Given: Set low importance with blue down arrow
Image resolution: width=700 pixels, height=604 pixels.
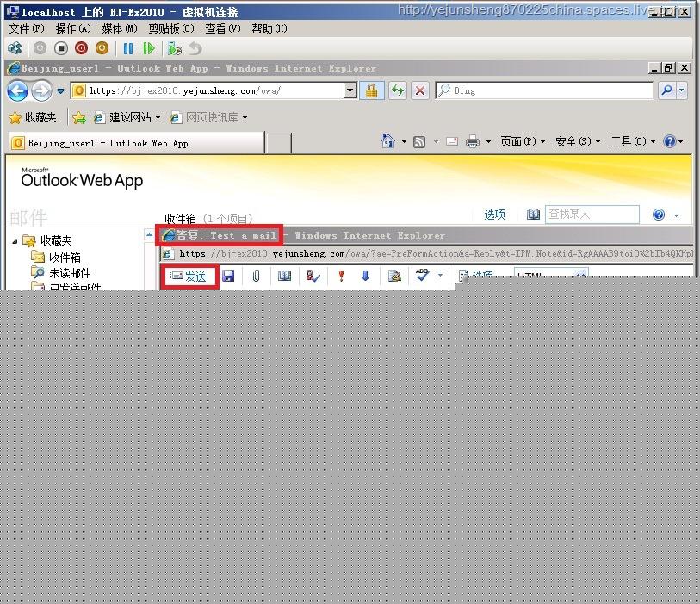Looking at the screenshot, I should point(366,276).
